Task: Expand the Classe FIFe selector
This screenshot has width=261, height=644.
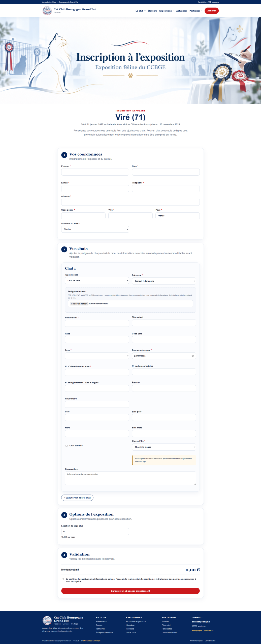Action: pos(164,447)
